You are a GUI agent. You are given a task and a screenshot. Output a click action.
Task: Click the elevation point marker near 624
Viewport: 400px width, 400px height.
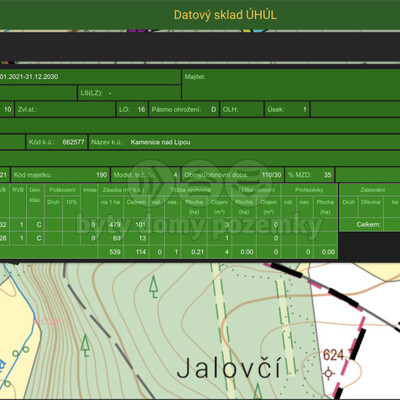tap(329, 373)
